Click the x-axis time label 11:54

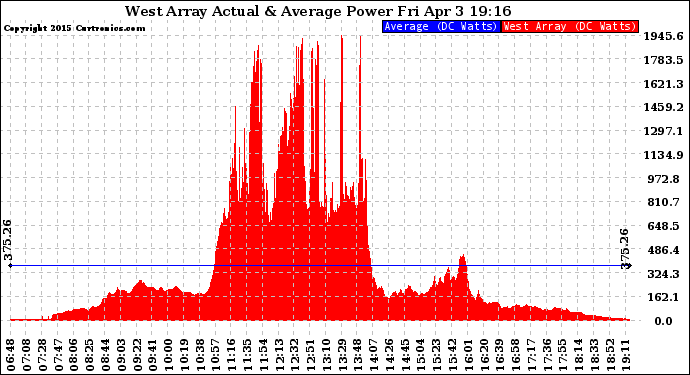[263, 355]
